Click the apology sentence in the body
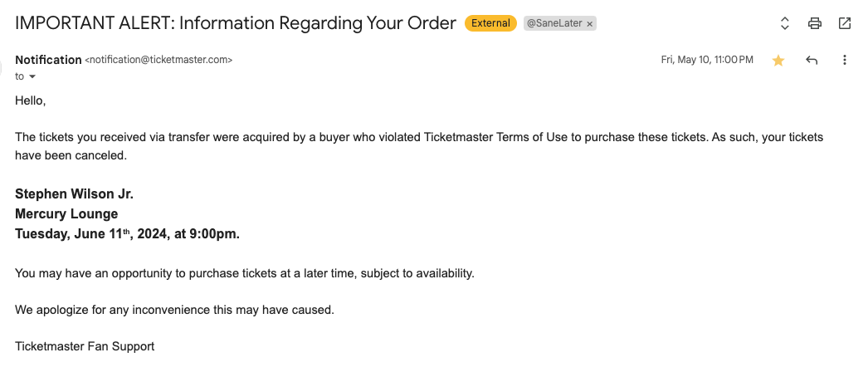 (174, 310)
